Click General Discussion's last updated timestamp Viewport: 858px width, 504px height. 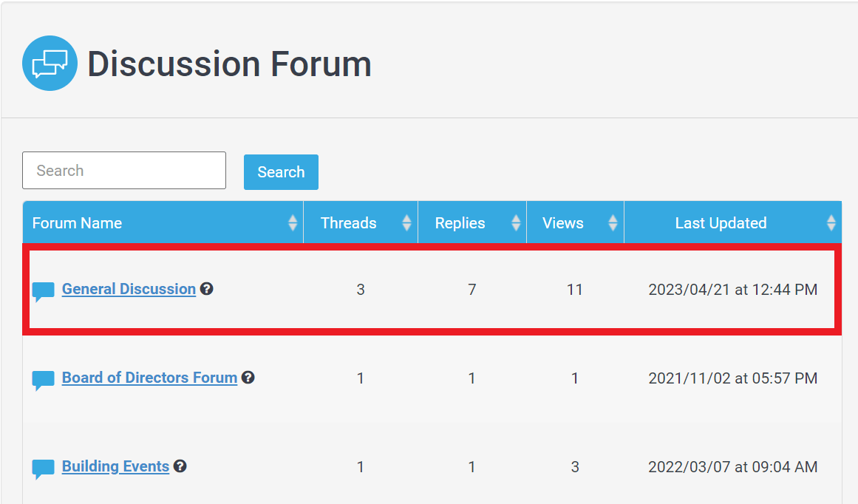tap(732, 290)
